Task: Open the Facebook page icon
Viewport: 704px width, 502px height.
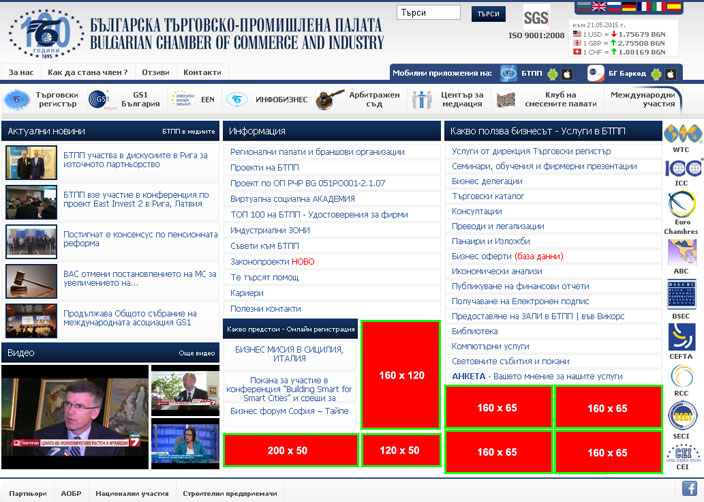Action: tap(689, 489)
